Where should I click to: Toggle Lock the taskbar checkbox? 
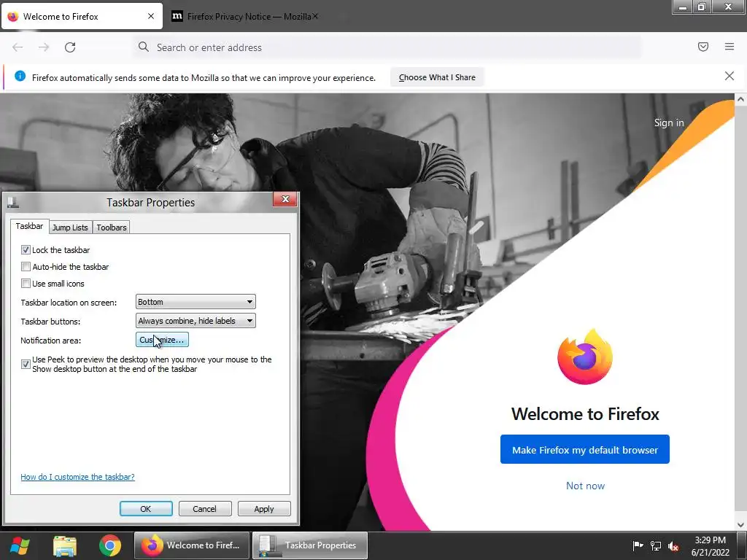tap(26, 250)
